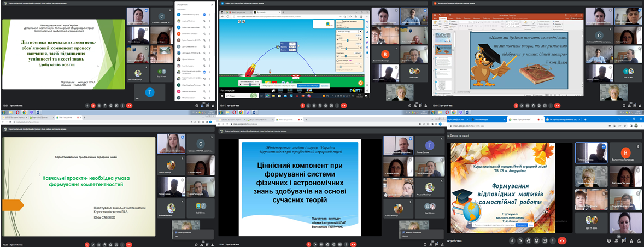Toggle the microphone under the PhET shared screen
Image resolution: width=644 pixels, height=247 pixels.
(x=302, y=106)
